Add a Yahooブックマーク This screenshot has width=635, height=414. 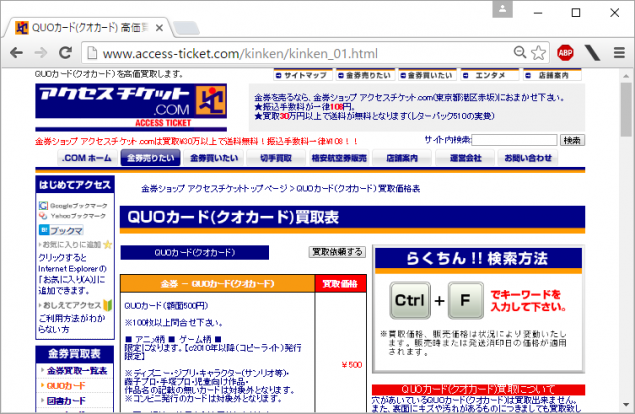pos(72,216)
